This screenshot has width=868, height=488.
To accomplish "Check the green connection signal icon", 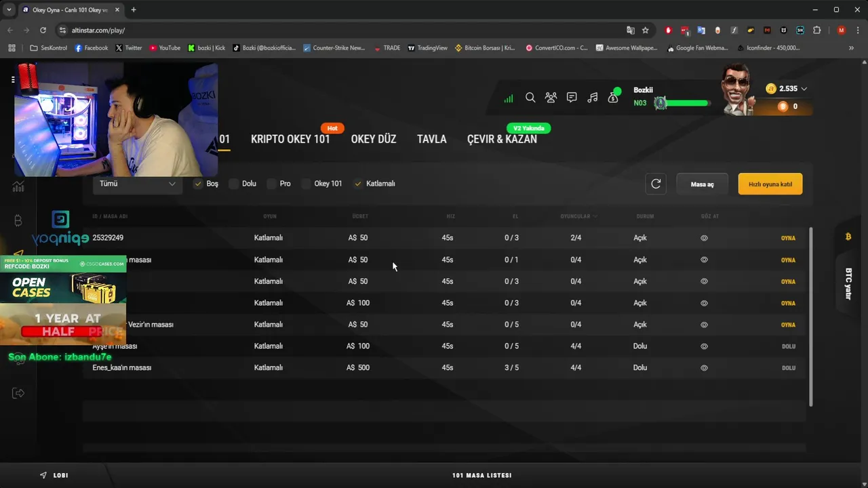I will pos(509,99).
